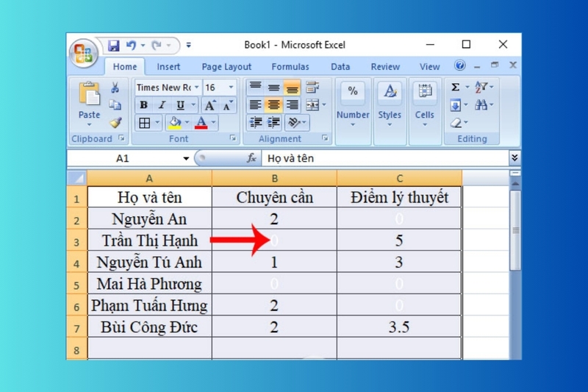Open the font size 16 dropdown

pyautogui.click(x=232, y=87)
